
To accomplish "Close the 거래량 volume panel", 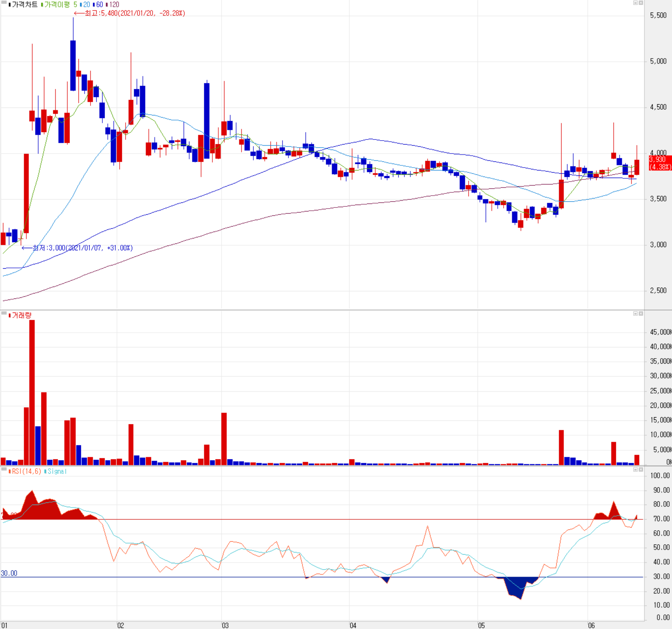I will click(x=641, y=314).
